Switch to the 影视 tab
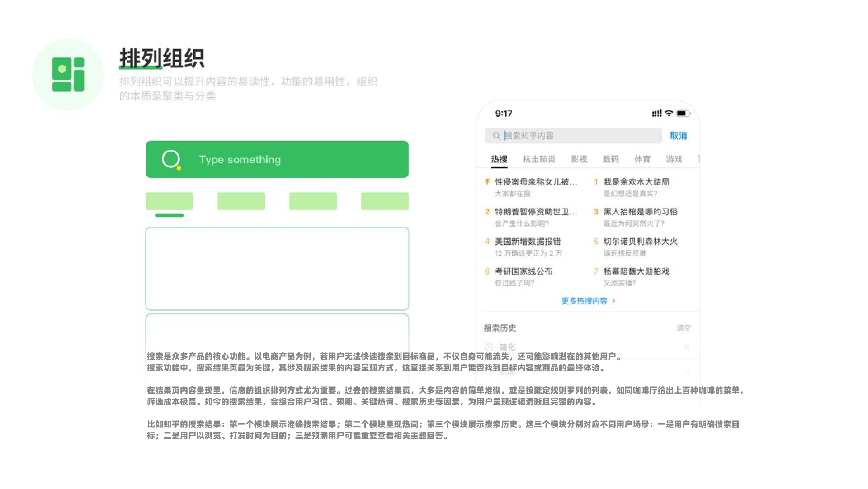 coord(579,159)
